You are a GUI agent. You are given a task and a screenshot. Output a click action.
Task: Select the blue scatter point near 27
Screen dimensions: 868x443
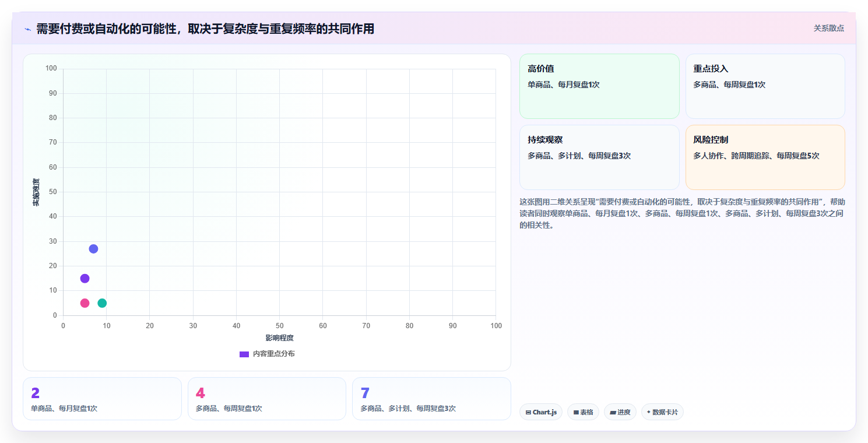(93, 249)
